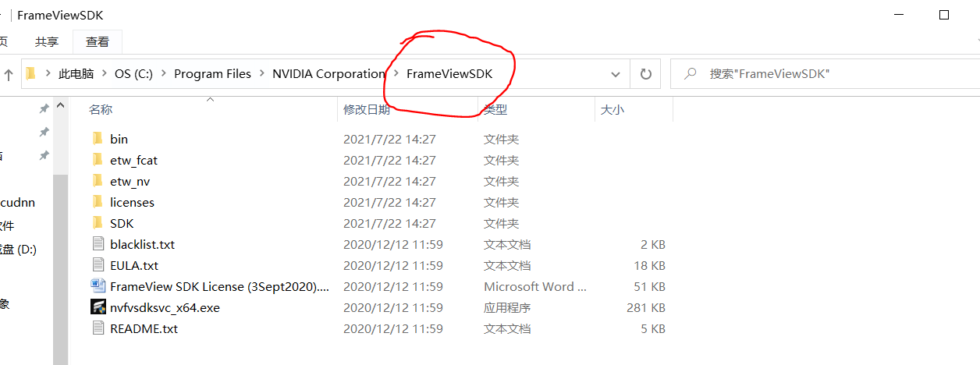Open the address bar history dropdown
Screen dimensions: 980x365
[x=616, y=74]
